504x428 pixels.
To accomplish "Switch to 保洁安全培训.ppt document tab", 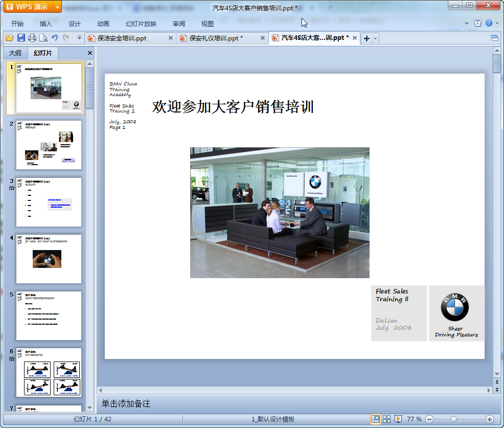I will point(122,38).
